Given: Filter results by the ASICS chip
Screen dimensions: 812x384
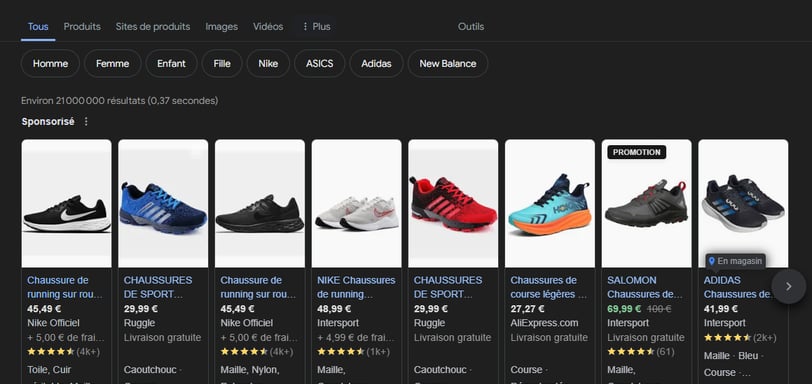Looking at the screenshot, I should (x=320, y=64).
